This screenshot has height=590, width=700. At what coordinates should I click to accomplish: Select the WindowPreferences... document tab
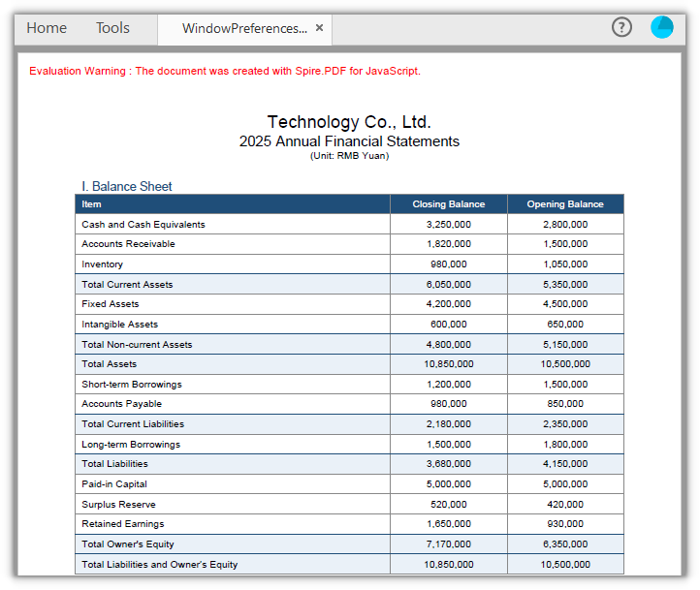[x=244, y=28]
